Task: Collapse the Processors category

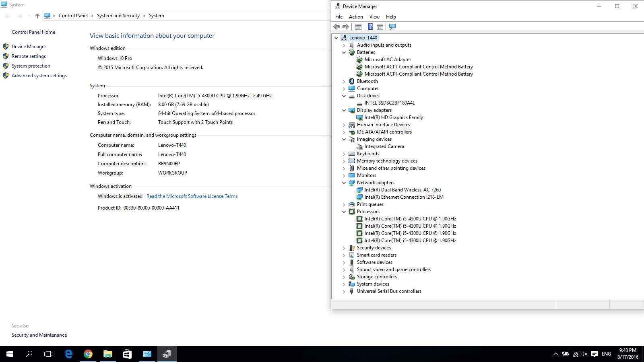Action: (x=344, y=212)
